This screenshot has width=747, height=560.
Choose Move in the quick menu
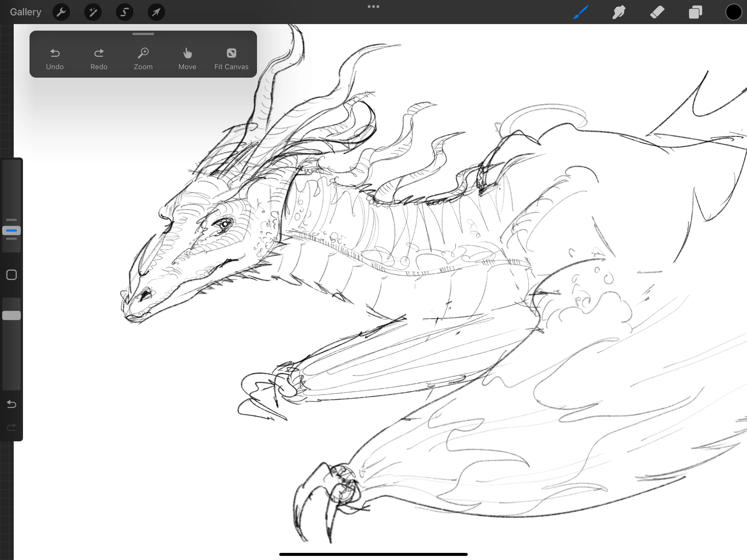pyautogui.click(x=187, y=59)
